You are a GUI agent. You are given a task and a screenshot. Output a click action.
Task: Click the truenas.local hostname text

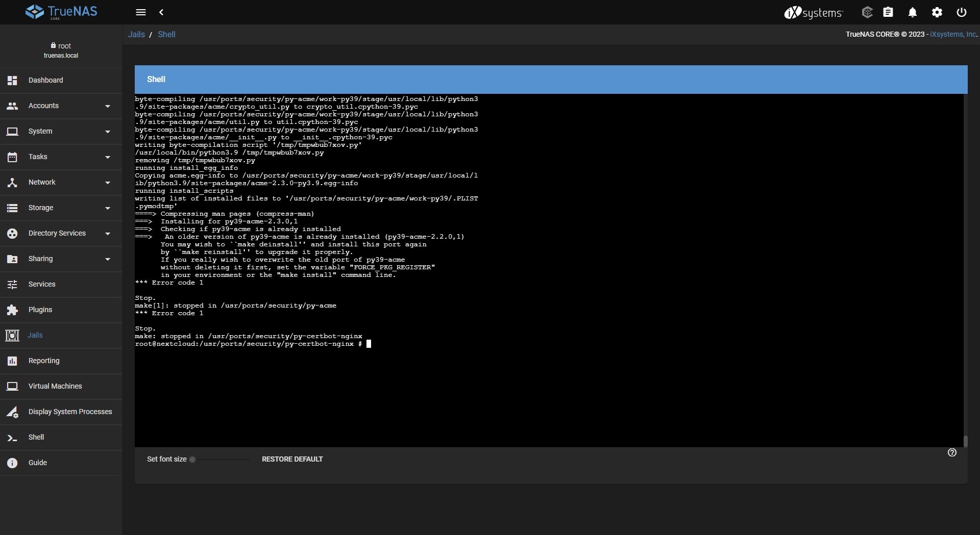[x=61, y=56]
